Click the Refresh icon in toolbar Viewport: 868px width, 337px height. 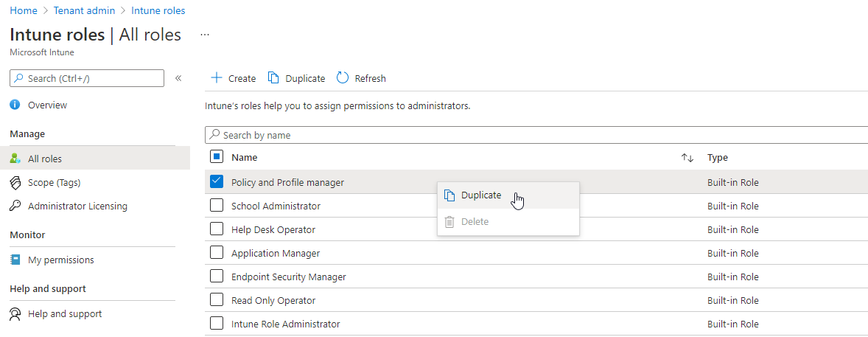click(x=343, y=78)
